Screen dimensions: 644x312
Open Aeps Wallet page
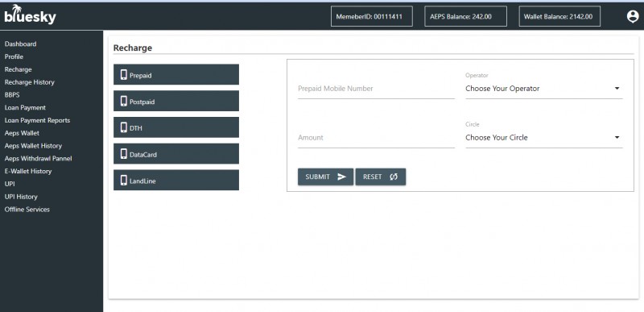(22, 133)
